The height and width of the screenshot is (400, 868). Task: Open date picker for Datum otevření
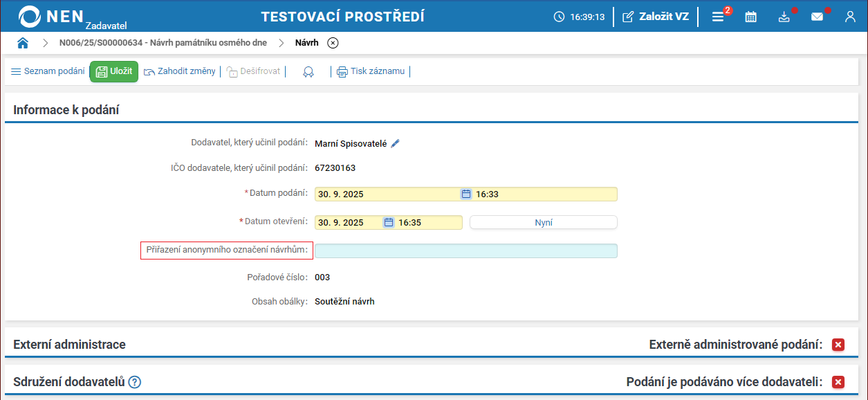pyautogui.click(x=389, y=223)
